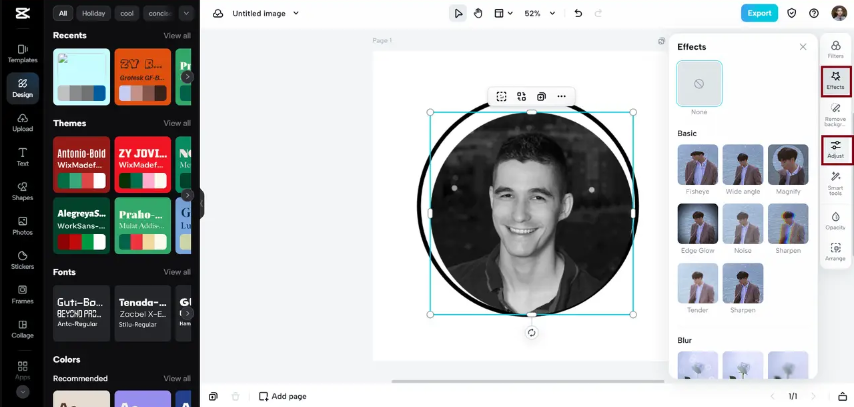Open the Collage sidebar section
This screenshot has height=407, width=854.
pos(22,329)
